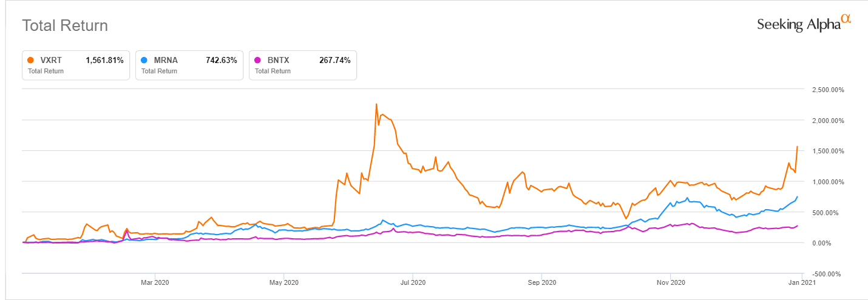
Task: Click the Total Return chart title
Action: (65, 26)
